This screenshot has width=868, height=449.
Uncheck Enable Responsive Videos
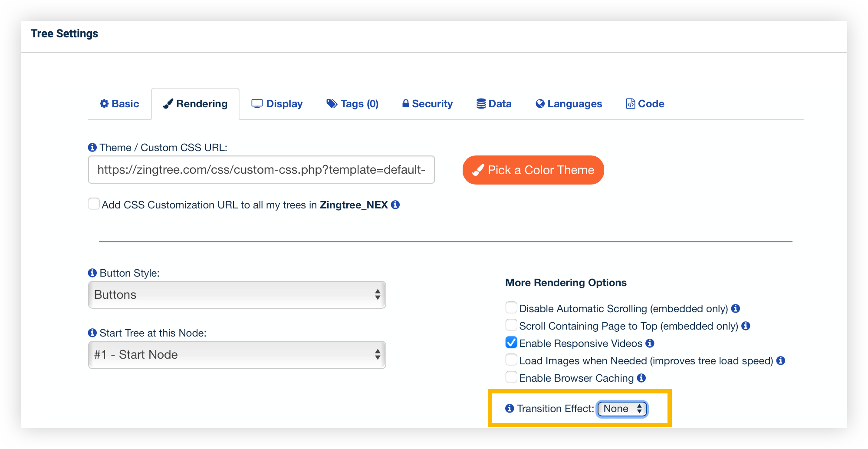click(x=512, y=343)
